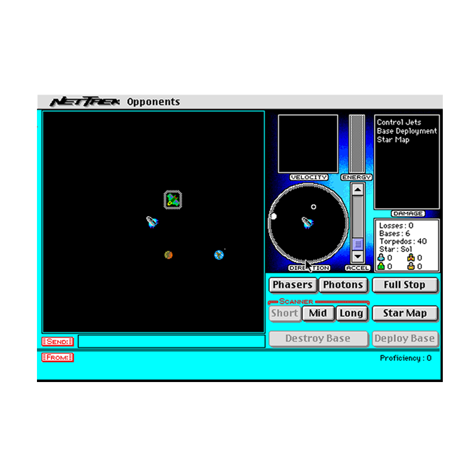Click the ACCEL label

pyautogui.click(x=357, y=268)
